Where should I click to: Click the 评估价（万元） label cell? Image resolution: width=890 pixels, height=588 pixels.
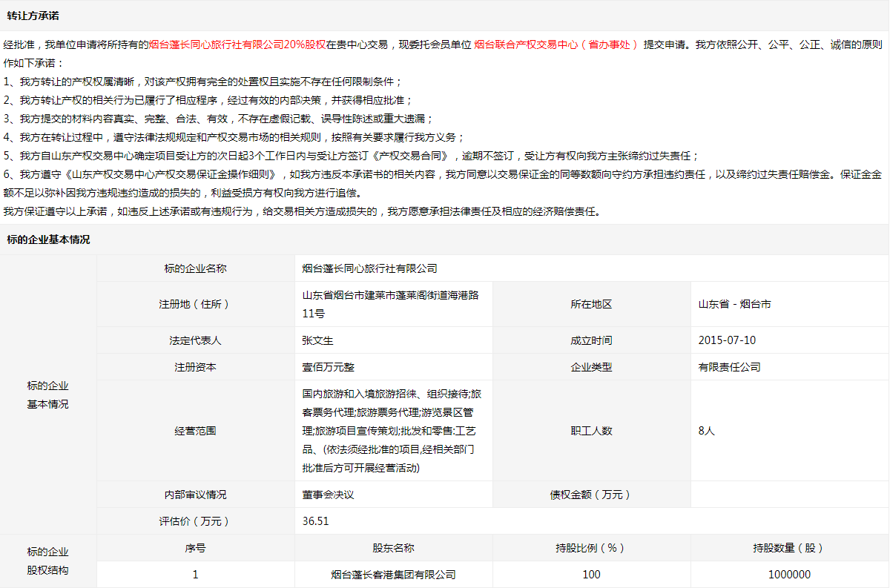(196, 521)
